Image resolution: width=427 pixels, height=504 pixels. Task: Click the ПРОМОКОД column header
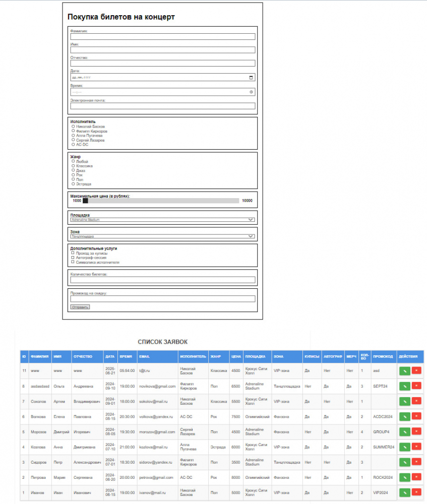click(383, 356)
